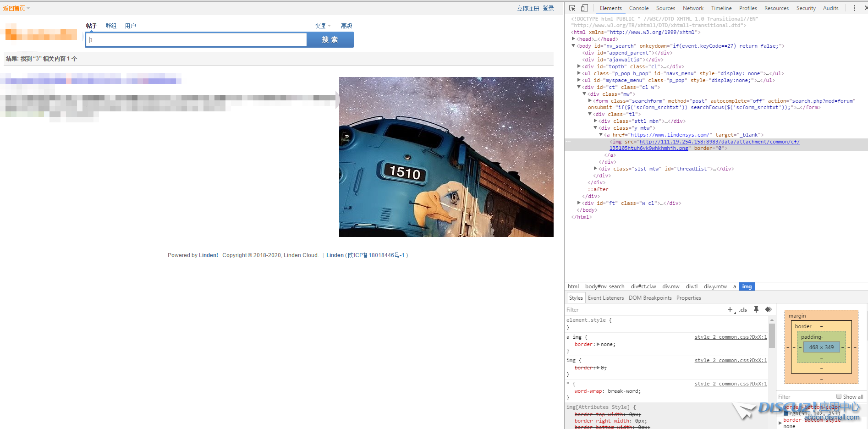
Task: Expand the head element node
Action: click(573, 39)
